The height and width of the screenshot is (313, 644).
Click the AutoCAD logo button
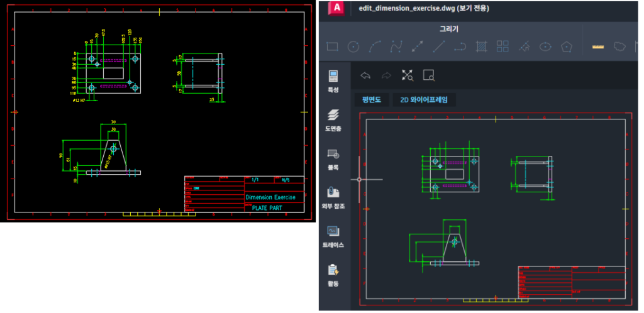[x=337, y=8]
